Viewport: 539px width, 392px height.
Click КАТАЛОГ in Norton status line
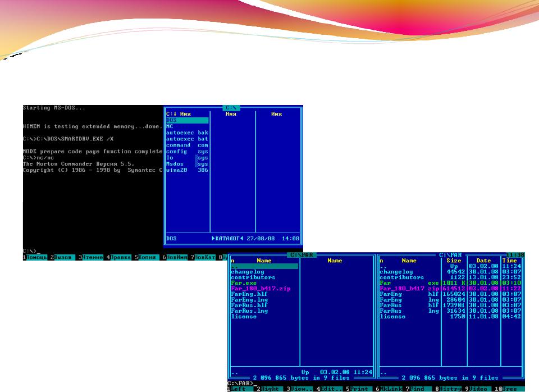click(227, 238)
